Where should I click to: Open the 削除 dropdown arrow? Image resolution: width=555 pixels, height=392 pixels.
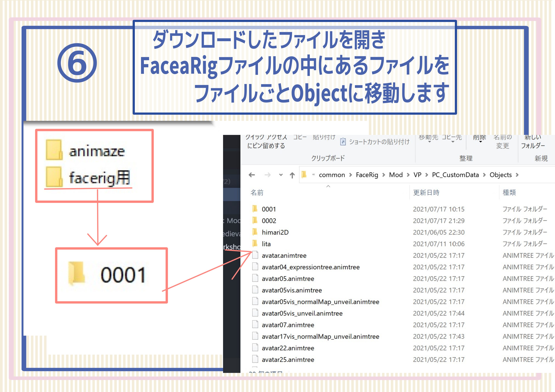click(x=481, y=142)
